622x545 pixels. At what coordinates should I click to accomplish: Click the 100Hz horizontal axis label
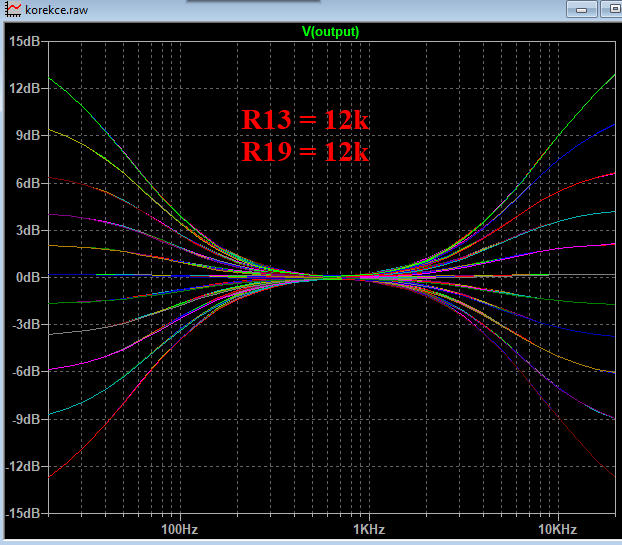tap(179, 529)
